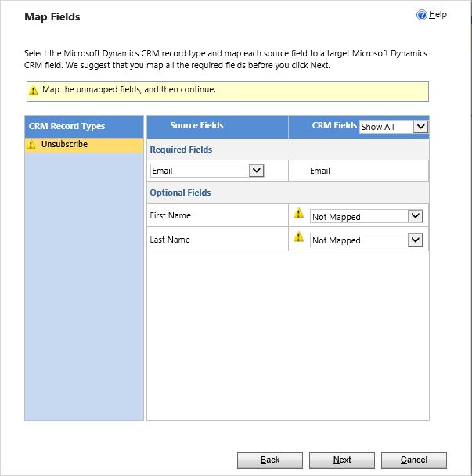
Task: Click the warning icon for First Name
Action: coord(298,213)
